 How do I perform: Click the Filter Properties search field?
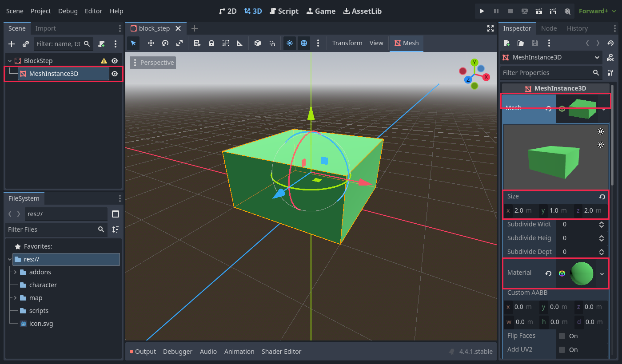pyautogui.click(x=551, y=73)
